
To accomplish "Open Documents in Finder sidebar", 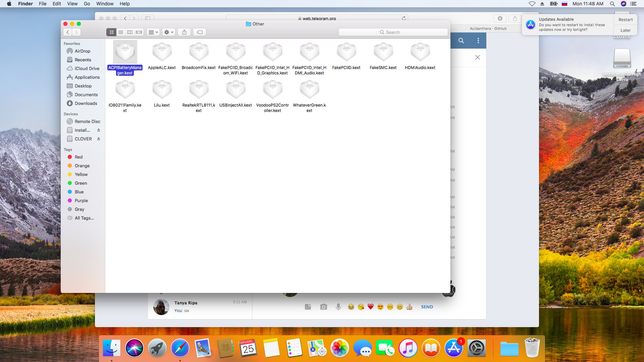I will pos(86,95).
